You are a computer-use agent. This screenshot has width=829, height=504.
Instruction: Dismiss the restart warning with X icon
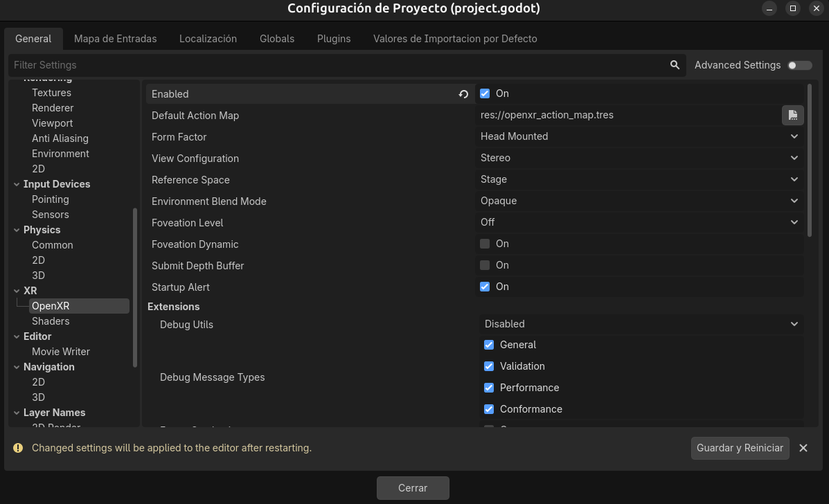(x=803, y=448)
